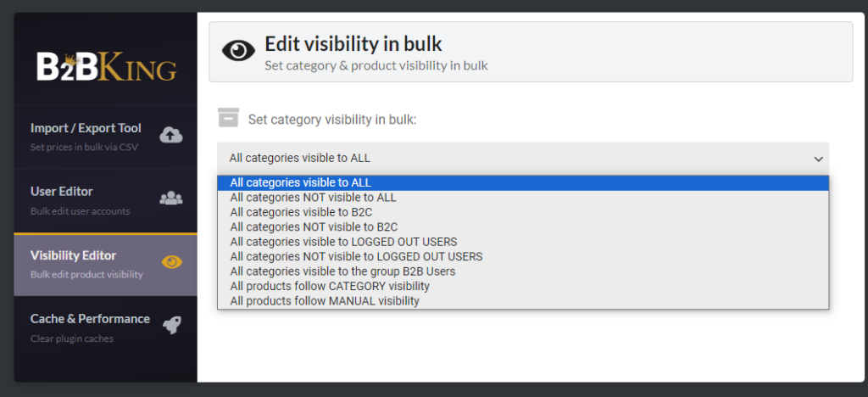
Task: Choose 'All categories visible to ALL' option
Action: 301,182
